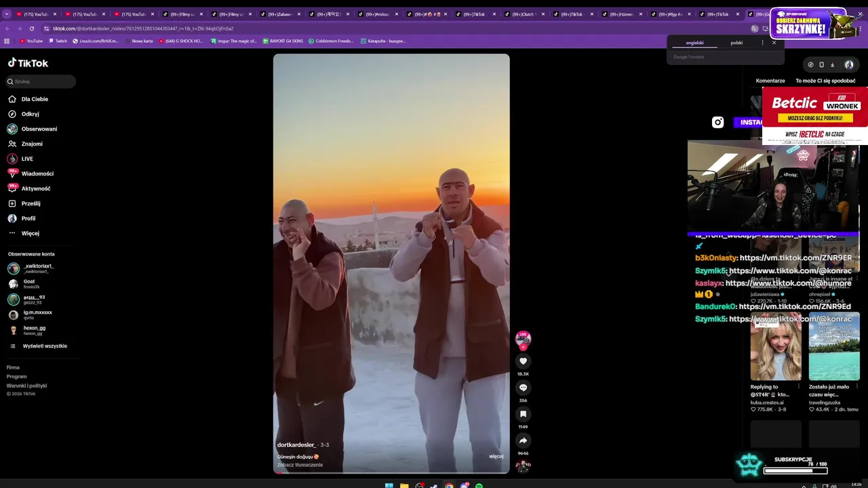Open Chrome apps grid icon

7,41
